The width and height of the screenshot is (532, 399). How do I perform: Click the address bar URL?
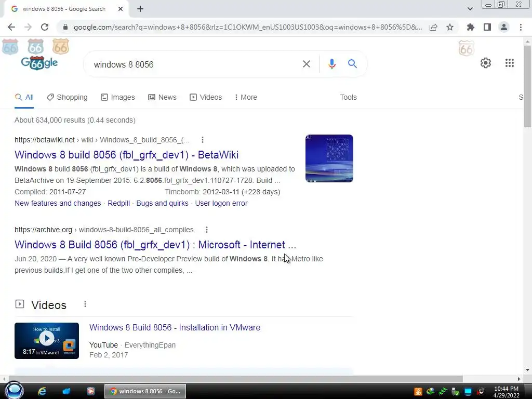click(x=248, y=27)
